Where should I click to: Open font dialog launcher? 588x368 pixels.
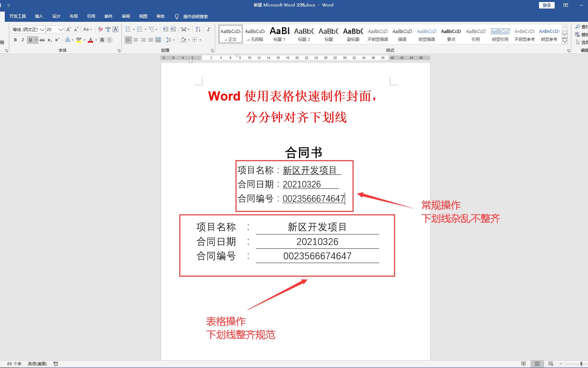(x=119, y=50)
